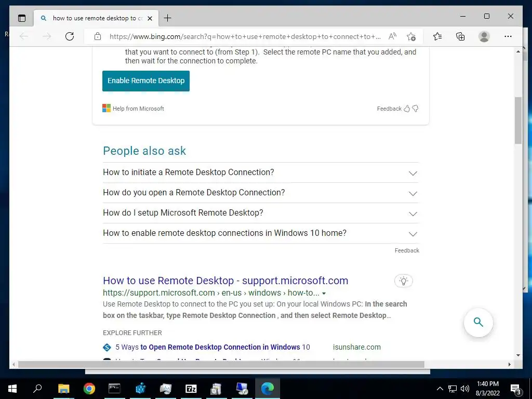Expand How do I setup Microsoft Remote Desktop
Image resolution: width=532 pixels, height=399 pixels.
(x=261, y=213)
